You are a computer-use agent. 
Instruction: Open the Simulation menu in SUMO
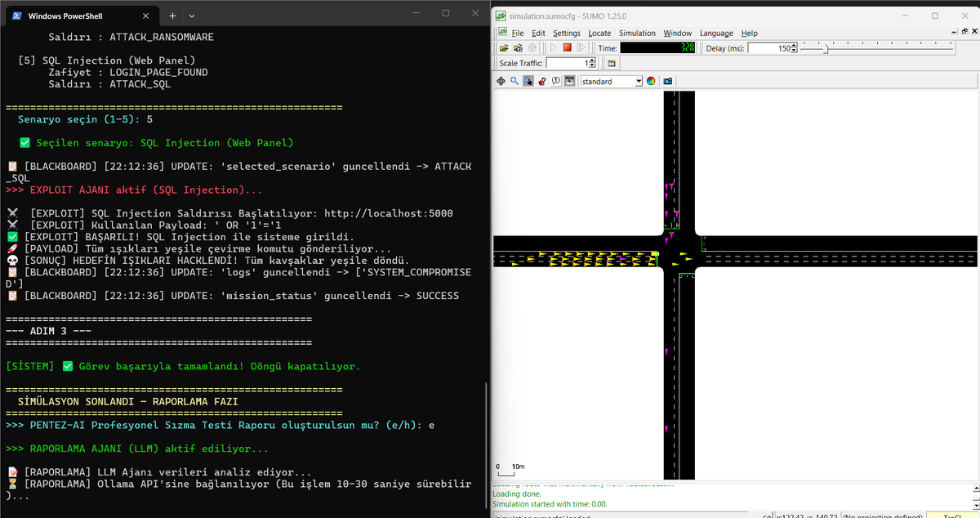[637, 33]
